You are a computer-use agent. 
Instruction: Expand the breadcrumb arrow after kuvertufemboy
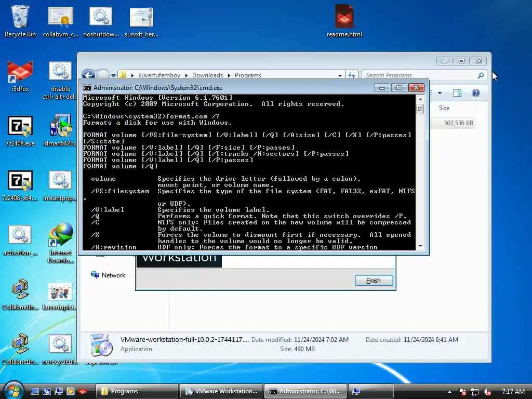tap(187, 75)
